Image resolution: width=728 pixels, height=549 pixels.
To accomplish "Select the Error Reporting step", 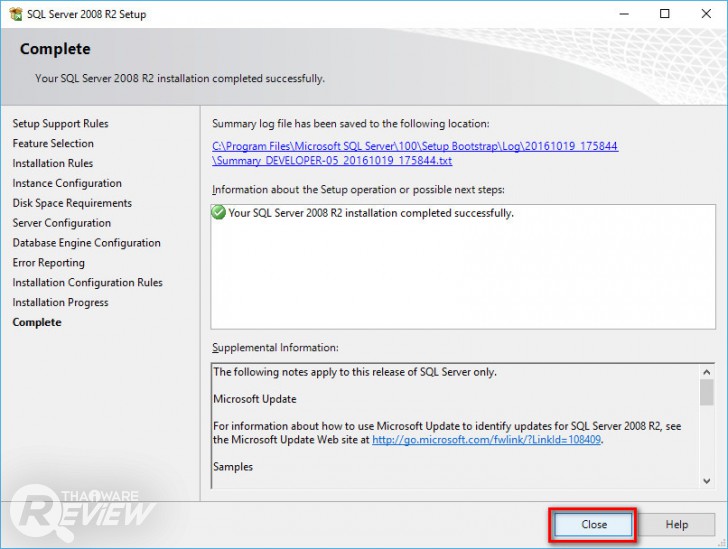I will pos(49,263).
